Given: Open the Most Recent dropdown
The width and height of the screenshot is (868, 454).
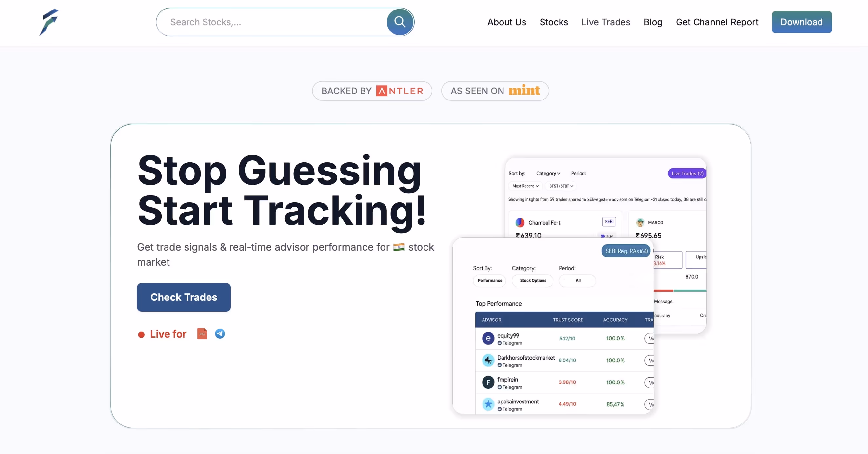Looking at the screenshot, I should (525, 186).
